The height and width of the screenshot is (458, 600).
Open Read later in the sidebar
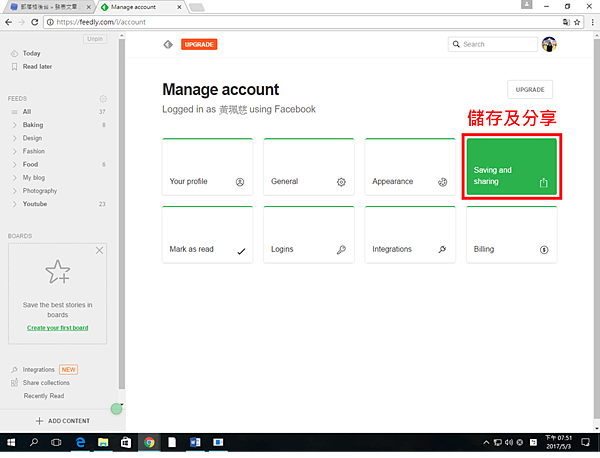tap(37, 67)
